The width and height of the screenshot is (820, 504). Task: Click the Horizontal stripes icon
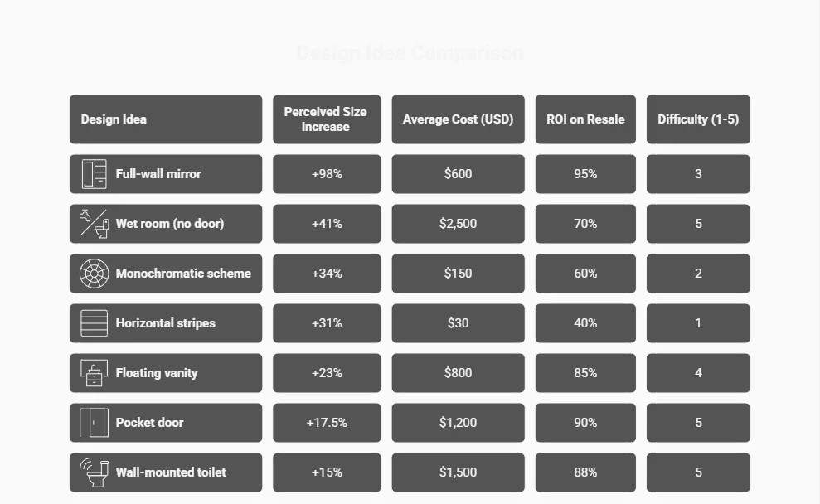coord(94,323)
